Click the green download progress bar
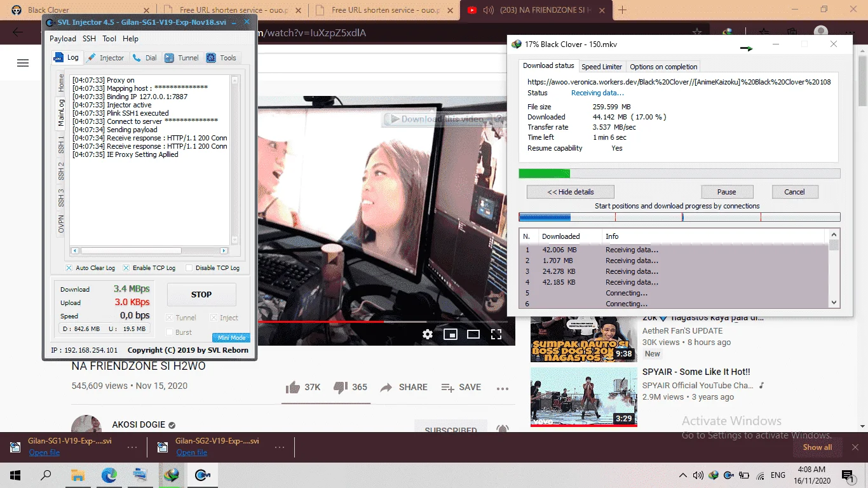The image size is (868, 488). click(x=679, y=173)
